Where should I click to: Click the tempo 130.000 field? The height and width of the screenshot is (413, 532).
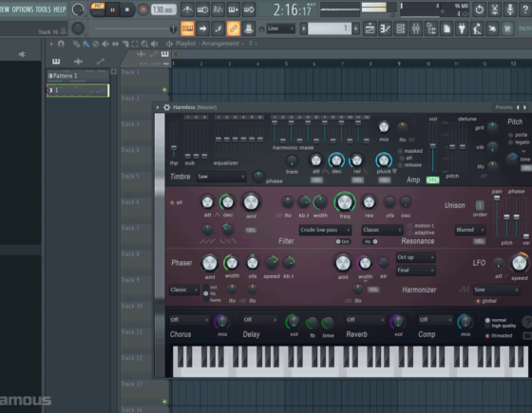click(x=163, y=9)
